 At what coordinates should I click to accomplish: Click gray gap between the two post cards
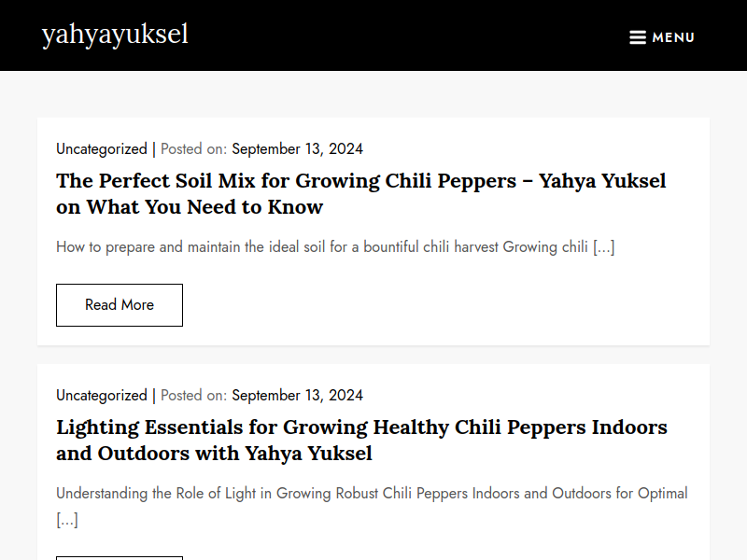(373, 355)
